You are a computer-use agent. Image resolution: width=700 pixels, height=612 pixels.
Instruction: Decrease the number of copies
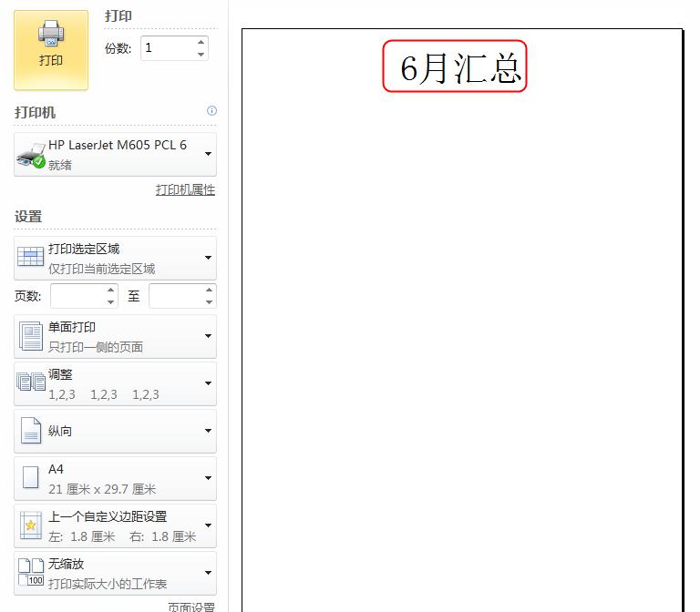point(201,55)
